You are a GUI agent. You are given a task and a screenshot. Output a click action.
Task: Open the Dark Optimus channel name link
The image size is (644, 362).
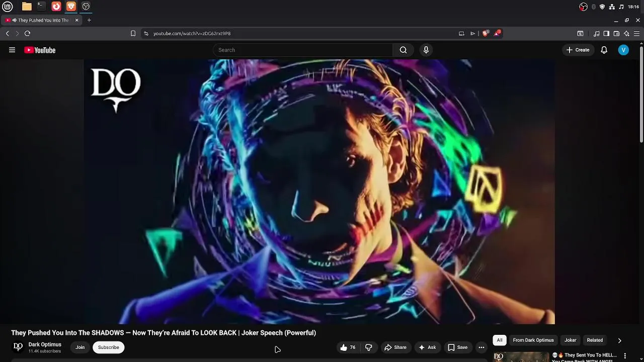pos(45,344)
